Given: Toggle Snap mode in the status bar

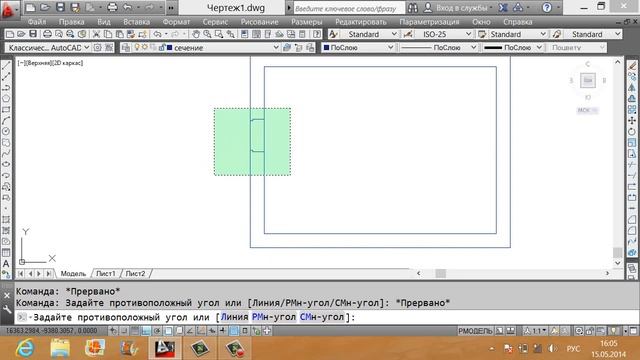Looking at the screenshot, I should (x=124, y=331).
